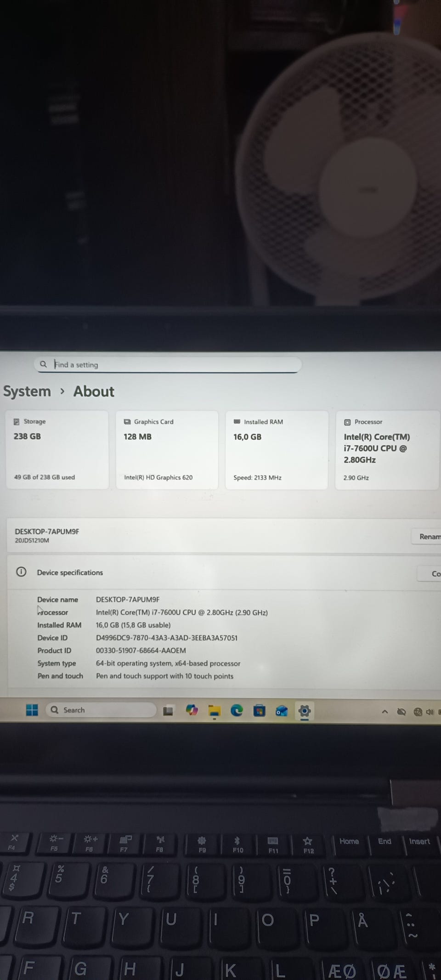Image resolution: width=441 pixels, height=980 pixels.
Task: Click DESKTOP-7APUM9F header above model number
Action: coord(47,531)
